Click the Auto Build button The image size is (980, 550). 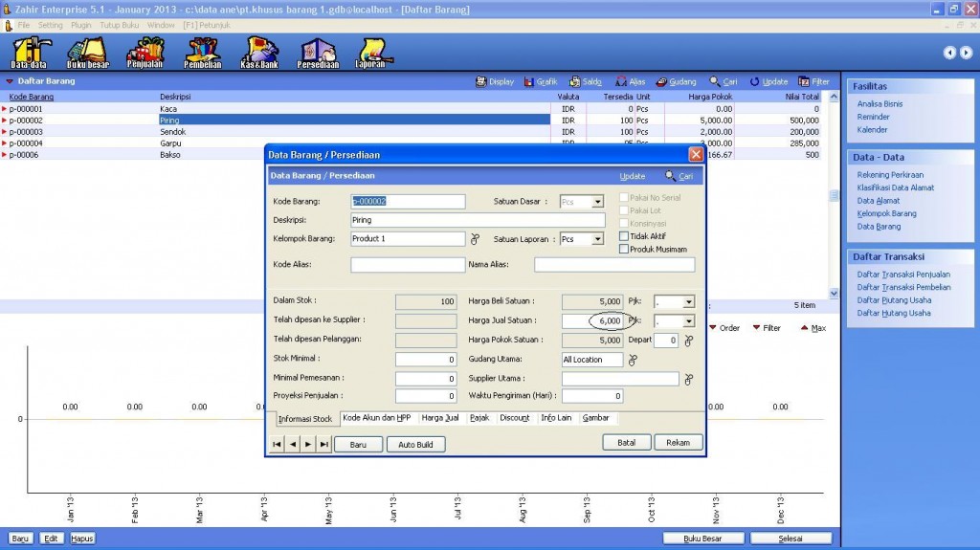pyautogui.click(x=415, y=445)
